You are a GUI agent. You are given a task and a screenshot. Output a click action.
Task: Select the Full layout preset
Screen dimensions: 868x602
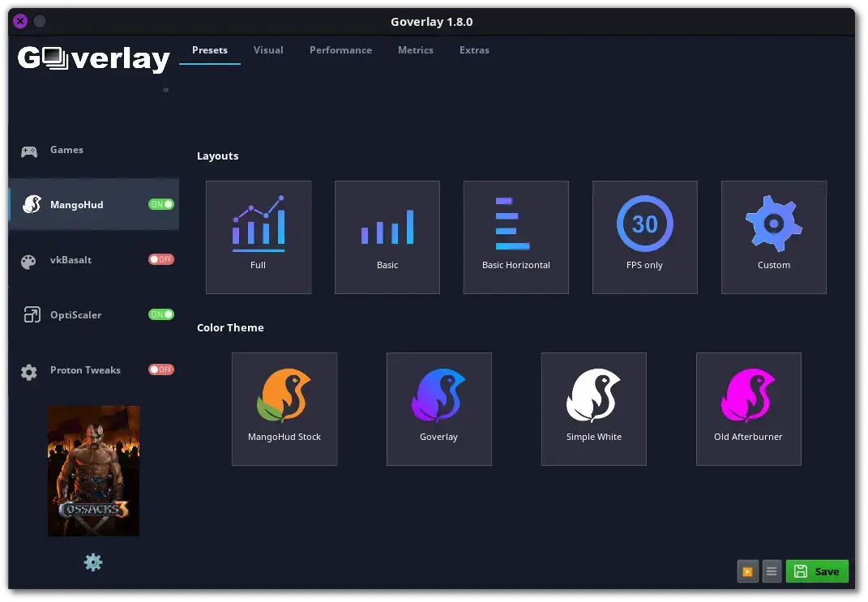click(258, 237)
